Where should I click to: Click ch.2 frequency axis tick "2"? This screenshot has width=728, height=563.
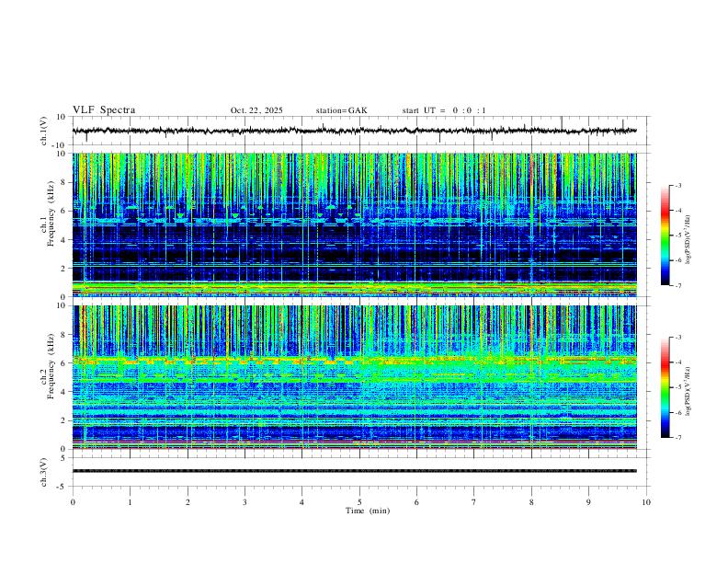63,420
